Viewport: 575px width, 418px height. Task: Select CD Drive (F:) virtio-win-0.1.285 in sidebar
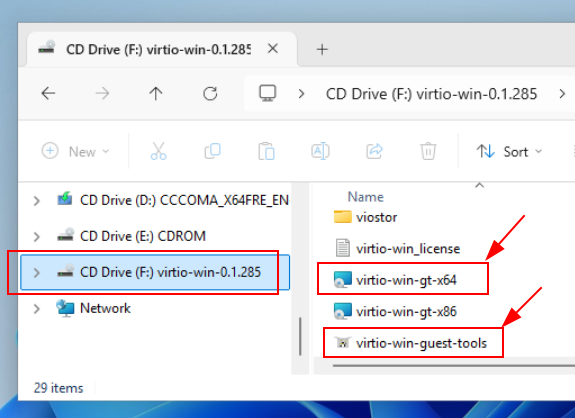155,272
